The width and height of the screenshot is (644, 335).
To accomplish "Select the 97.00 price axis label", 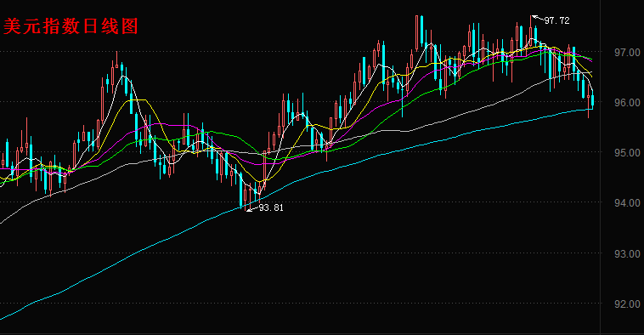I will (627, 53).
